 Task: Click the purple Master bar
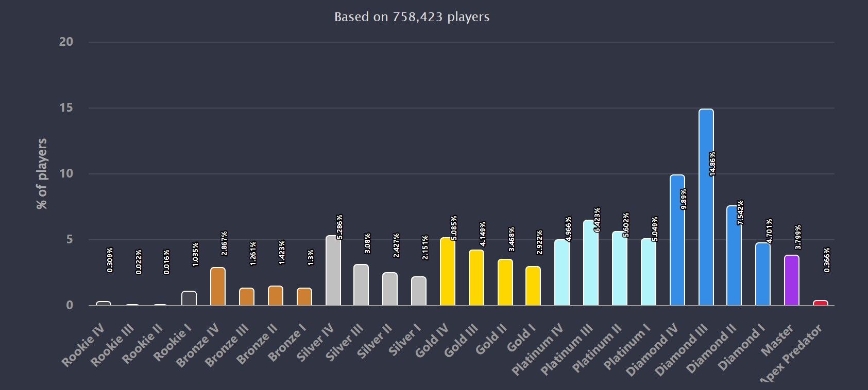(x=792, y=280)
